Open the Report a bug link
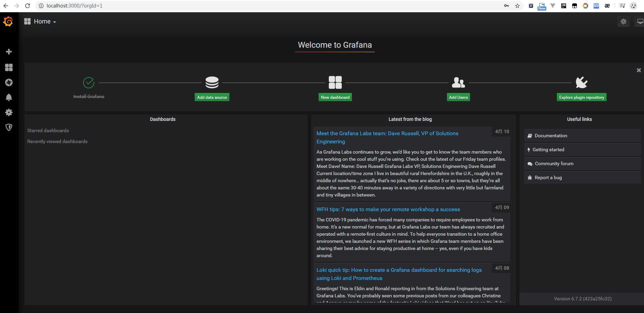644x313 pixels. click(582, 177)
